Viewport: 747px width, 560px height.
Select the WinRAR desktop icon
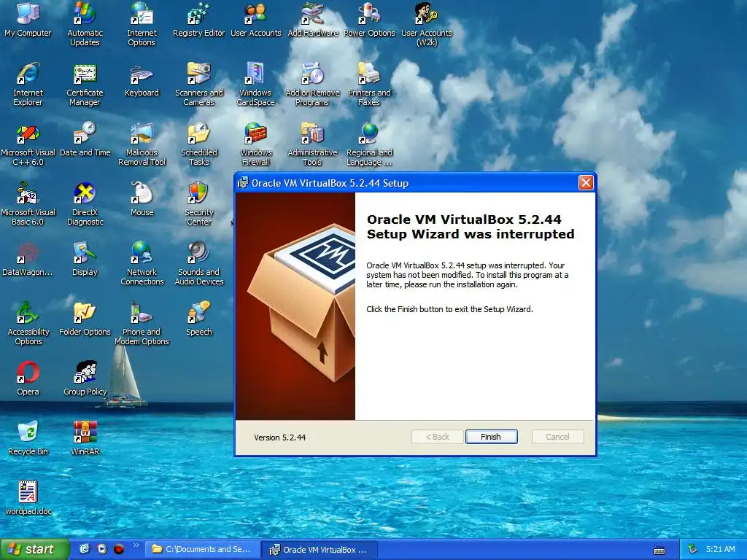(x=85, y=438)
